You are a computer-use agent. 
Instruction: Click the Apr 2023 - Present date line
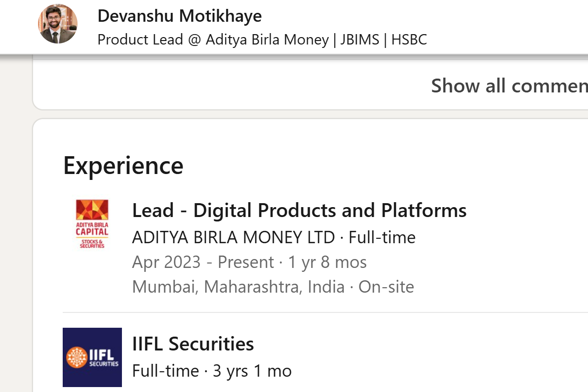coord(249,262)
